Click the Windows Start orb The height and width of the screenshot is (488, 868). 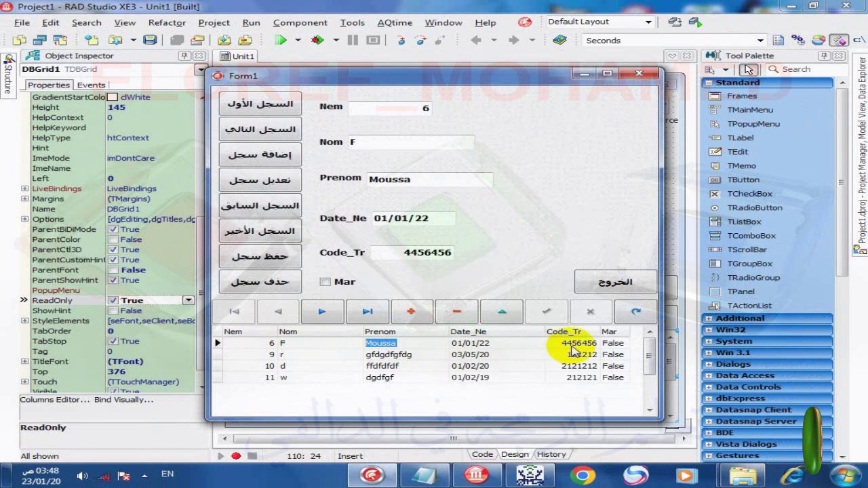(x=845, y=474)
